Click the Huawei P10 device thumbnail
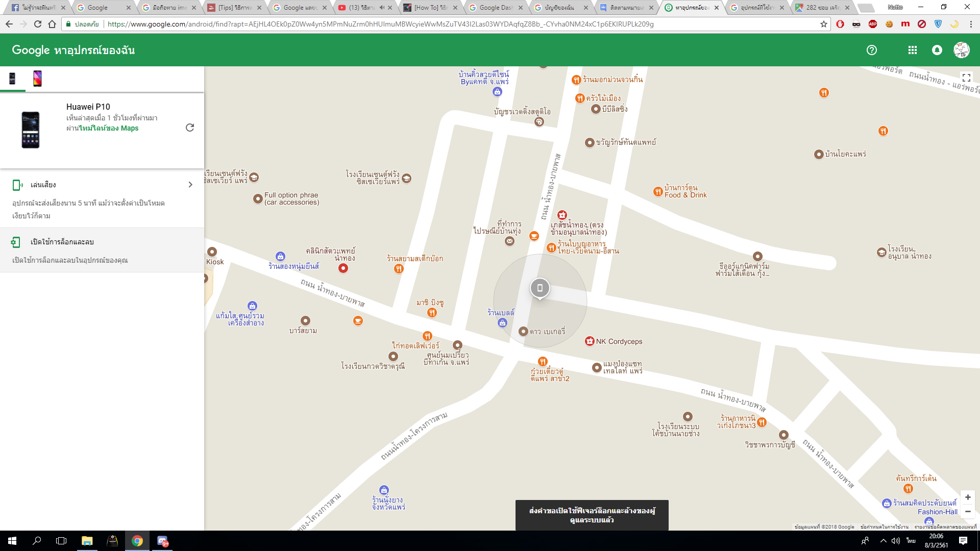 click(x=31, y=130)
